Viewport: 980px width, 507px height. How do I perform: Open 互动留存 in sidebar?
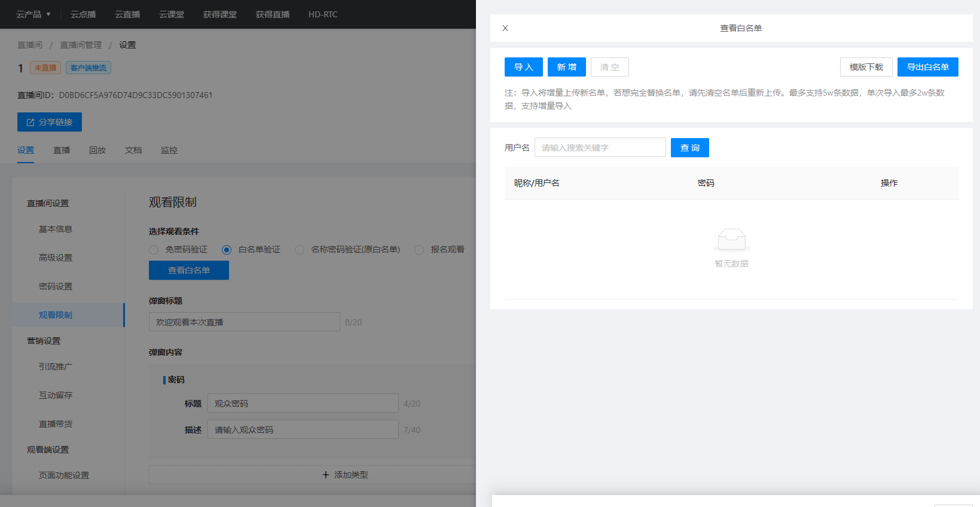pyautogui.click(x=56, y=395)
